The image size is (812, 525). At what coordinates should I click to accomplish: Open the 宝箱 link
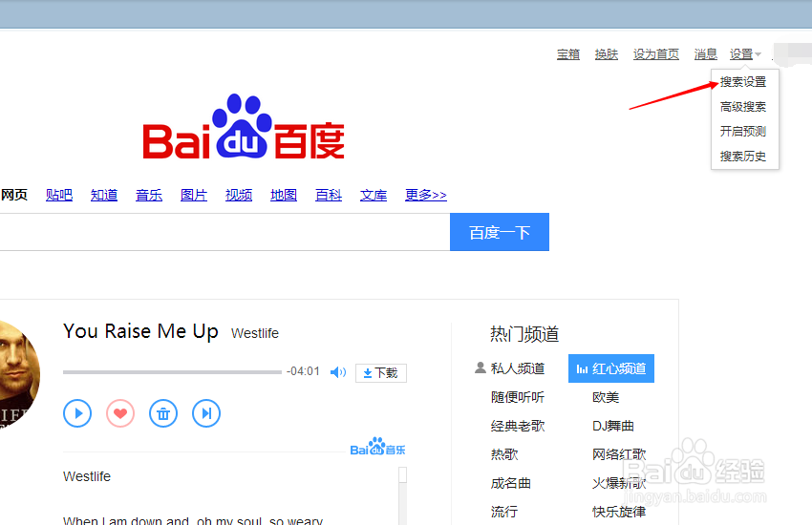pyautogui.click(x=568, y=53)
